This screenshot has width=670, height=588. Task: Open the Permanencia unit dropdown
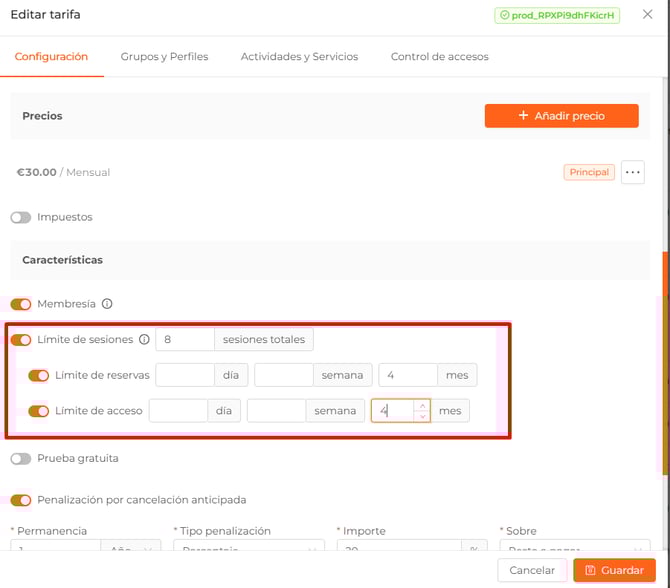pyautogui.click(x=131, y=549)
